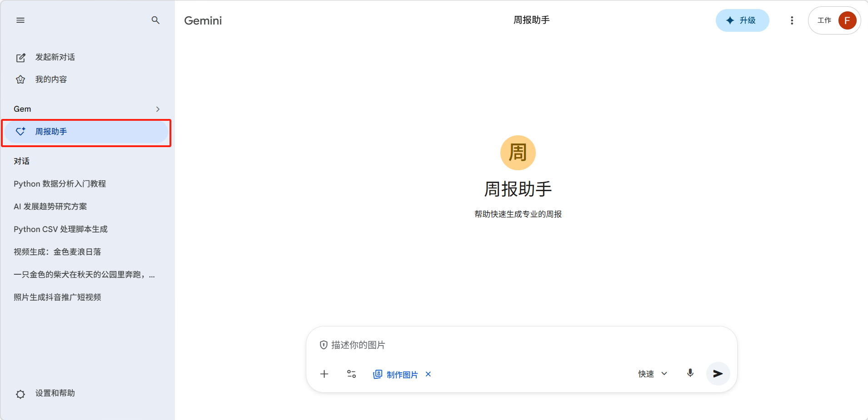The width and height of the screenshot is (868, 420).
Task: Toggle the 制作图片 tool chip
Action: [396, 375]
